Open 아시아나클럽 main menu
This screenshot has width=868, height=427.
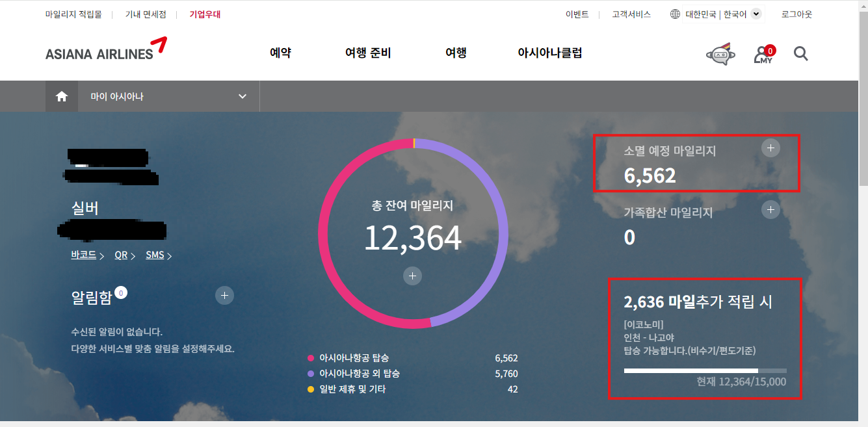[549, 53]
